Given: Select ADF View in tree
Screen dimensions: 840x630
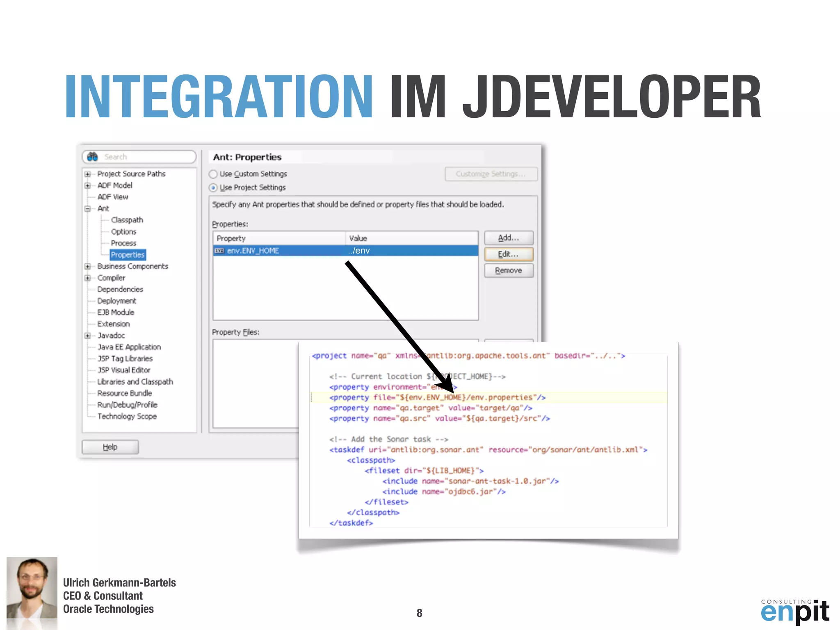Looking at the screenshot, I should pyautogui.click(x=113, y=197).
